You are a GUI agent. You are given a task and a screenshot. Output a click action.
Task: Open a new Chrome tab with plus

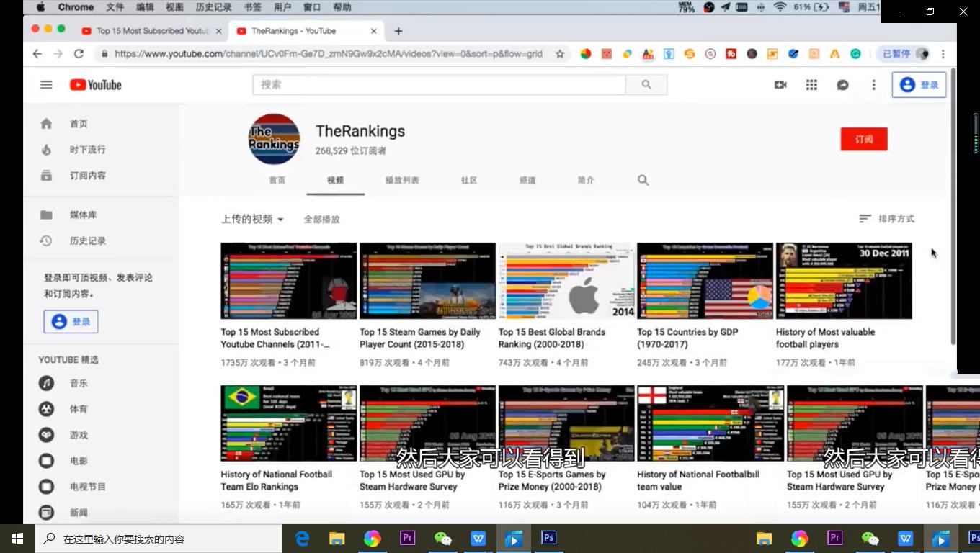(x=398, y=31)
